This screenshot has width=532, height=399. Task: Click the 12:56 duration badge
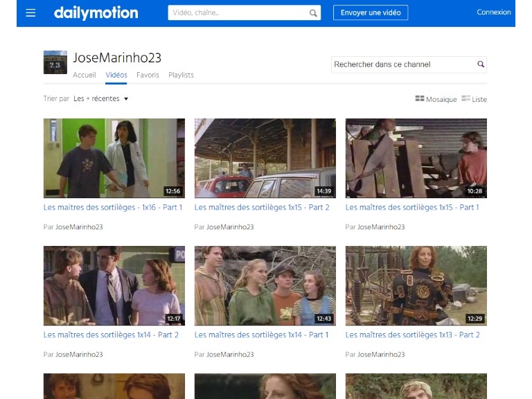[x=172, y=191]
